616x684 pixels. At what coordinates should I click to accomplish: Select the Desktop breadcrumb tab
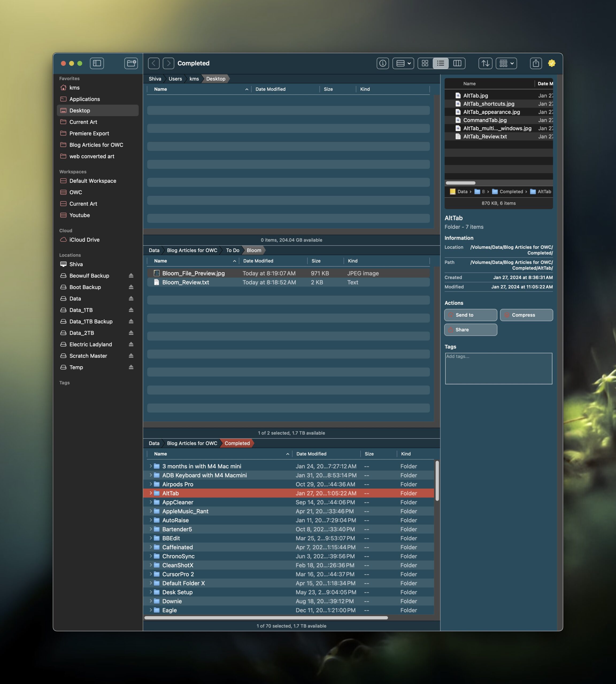tap(215, 79)
